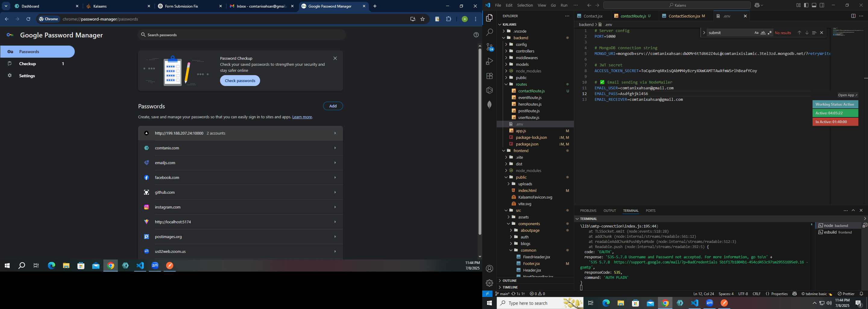Open VS Code Search view icon

[x=489, y=32]
